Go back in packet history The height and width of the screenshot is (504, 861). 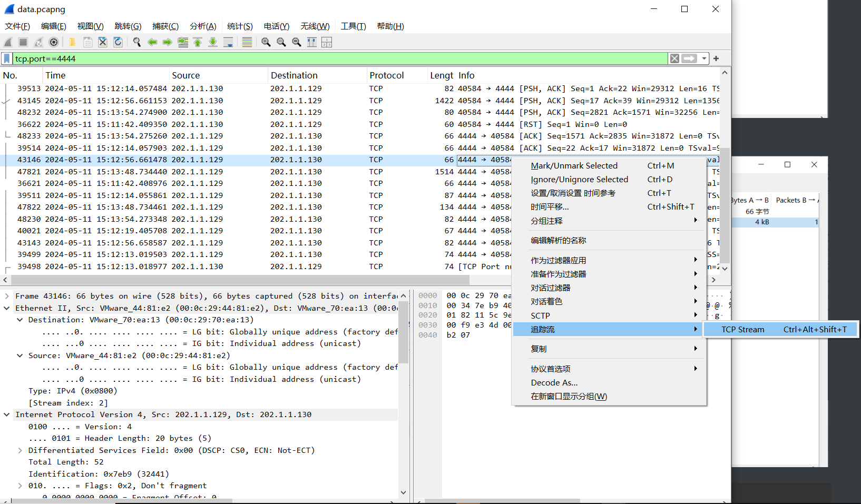152,42
